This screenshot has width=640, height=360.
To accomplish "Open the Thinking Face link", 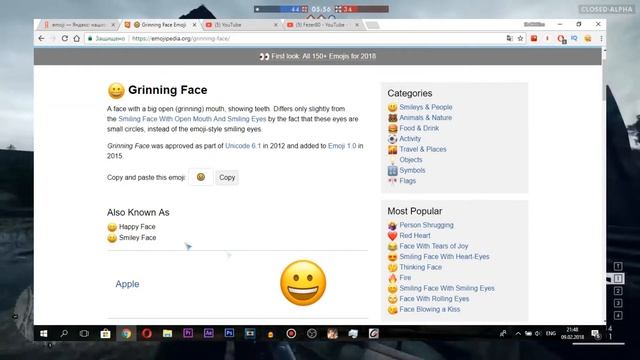I will coord(420,267).
